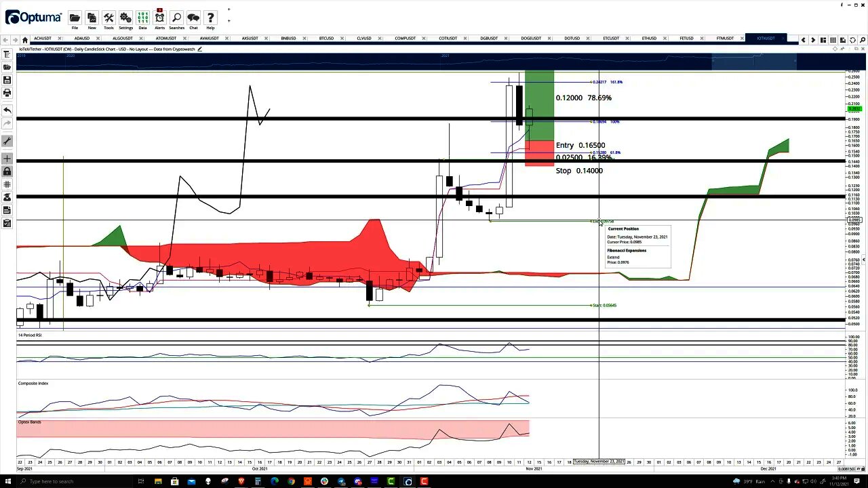Toggle the lock tool in sidebar
The image size is (868, 488).
7,171
